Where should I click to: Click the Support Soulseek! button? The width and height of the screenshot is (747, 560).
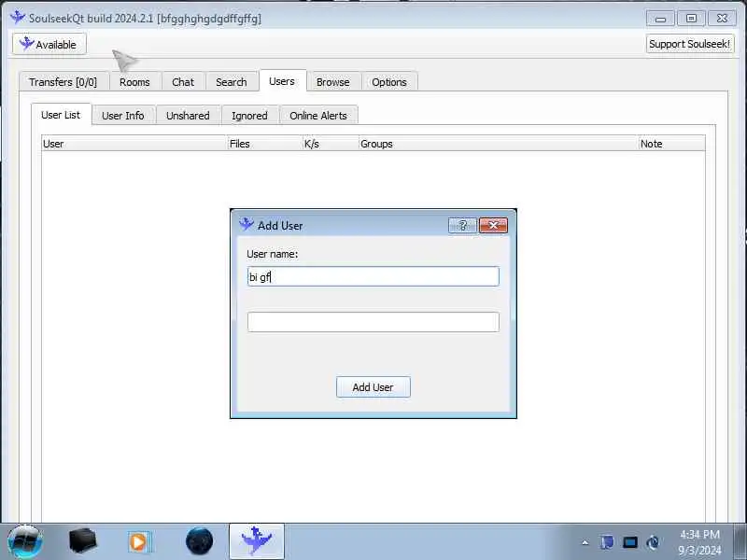point(689,44)
